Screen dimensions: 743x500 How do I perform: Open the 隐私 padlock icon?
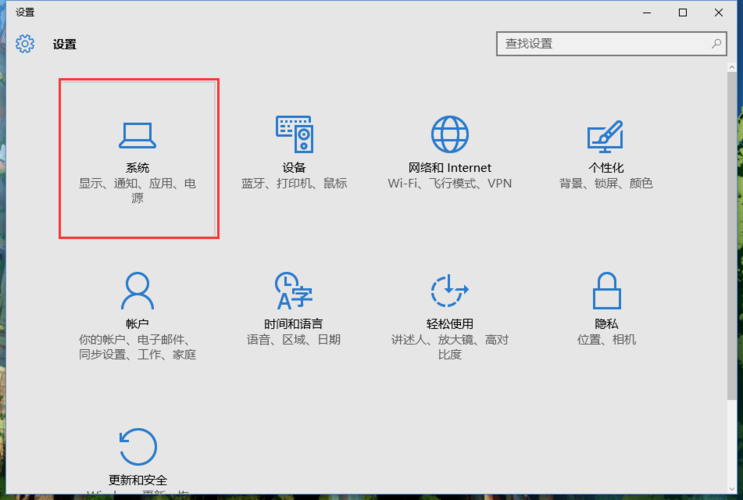[607, 291]
